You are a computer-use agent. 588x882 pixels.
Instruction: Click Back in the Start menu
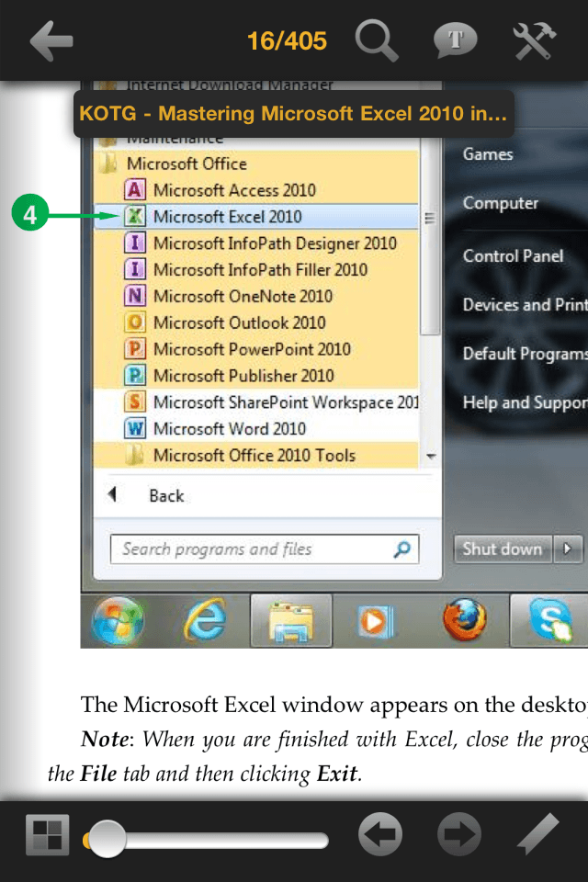click(166, 496)
